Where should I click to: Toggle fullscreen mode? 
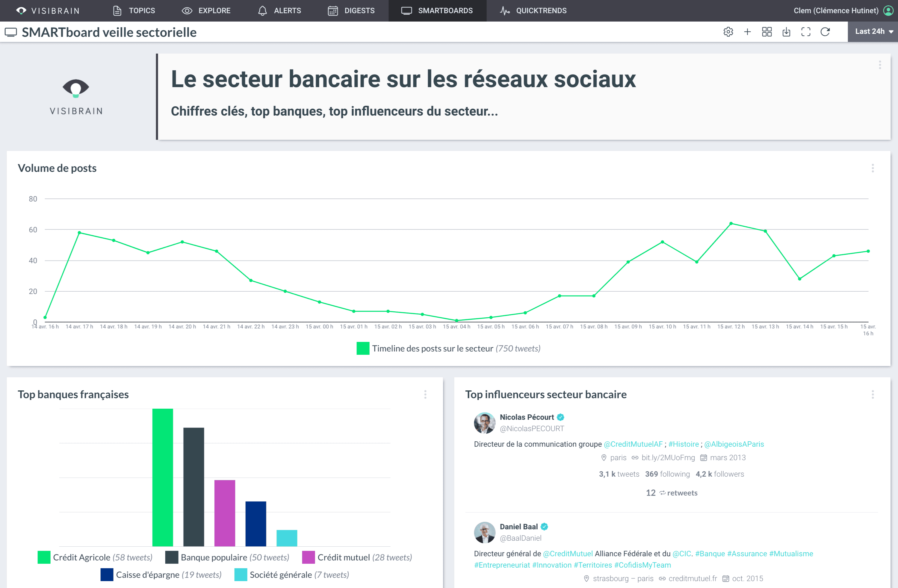pyautogui.click(x=806, y=32)
